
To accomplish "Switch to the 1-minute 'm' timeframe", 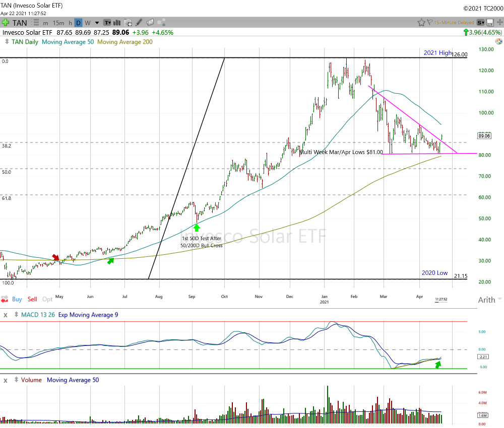I will tap(46, 23).
